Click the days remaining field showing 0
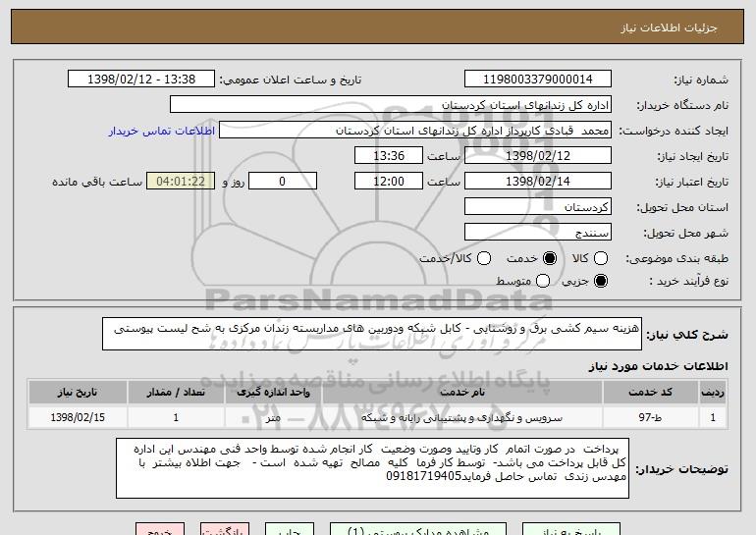756x535 pixels. [283, 182]
